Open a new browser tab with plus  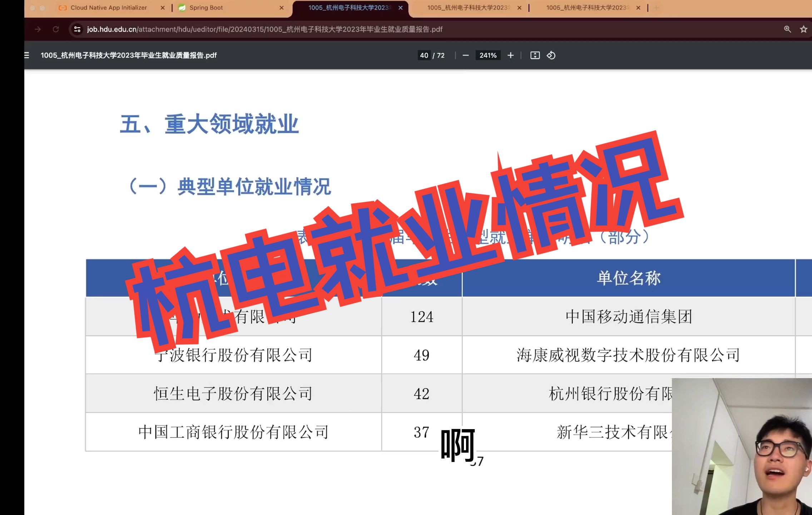(x=656, y=8)
